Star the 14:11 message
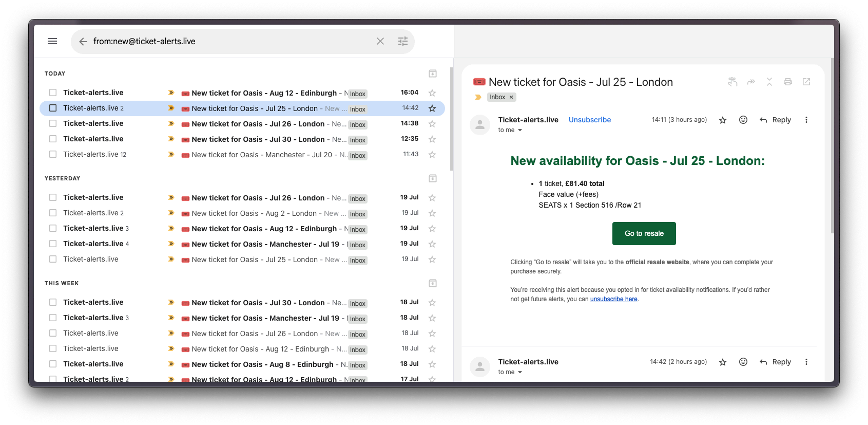The height and width of the screenshot is (425, 868). [x=723, y=120]
